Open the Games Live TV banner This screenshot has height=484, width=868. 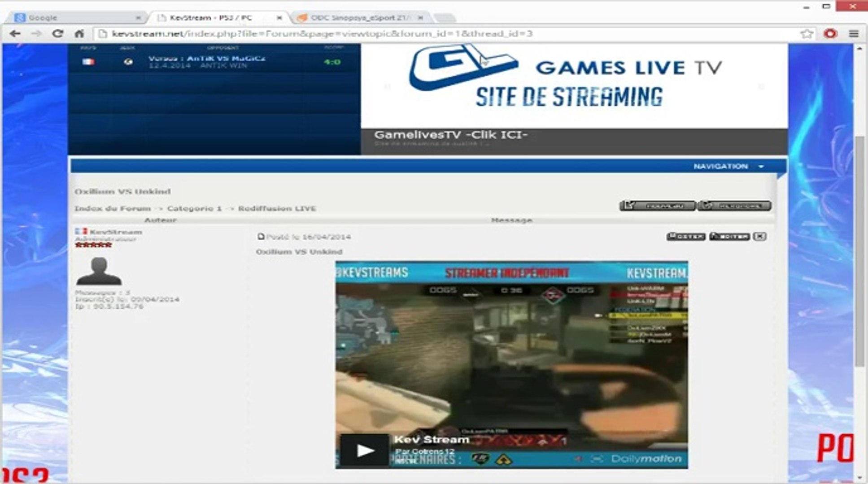tap(574, 85)
